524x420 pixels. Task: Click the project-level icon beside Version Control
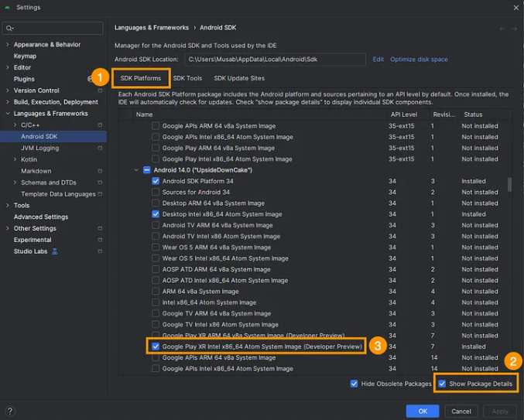pos(100,90)
